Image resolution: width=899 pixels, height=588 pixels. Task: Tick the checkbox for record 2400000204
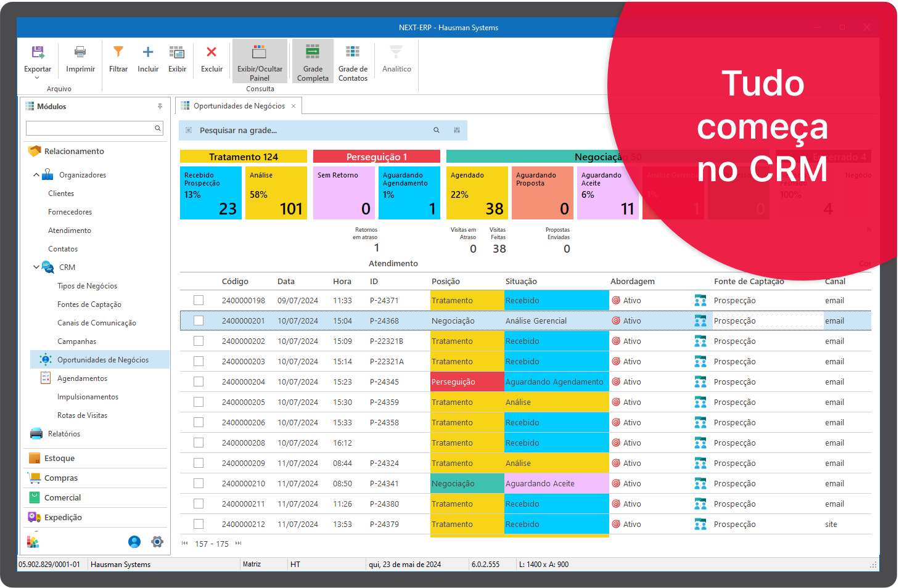tap(199, 382)
